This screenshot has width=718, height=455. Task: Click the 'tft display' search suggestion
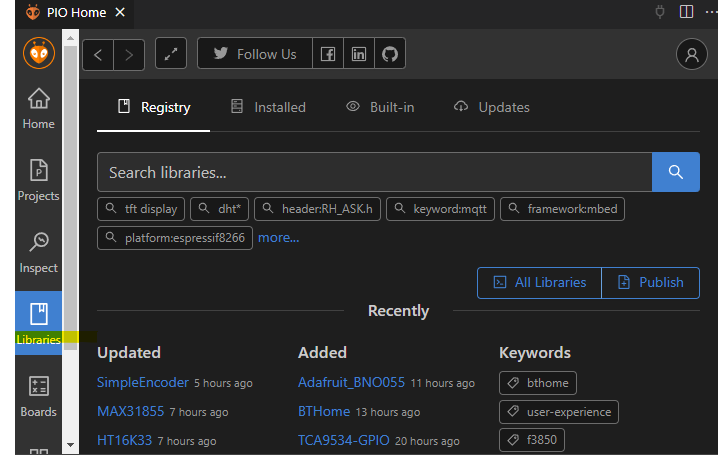click(141, 209)
